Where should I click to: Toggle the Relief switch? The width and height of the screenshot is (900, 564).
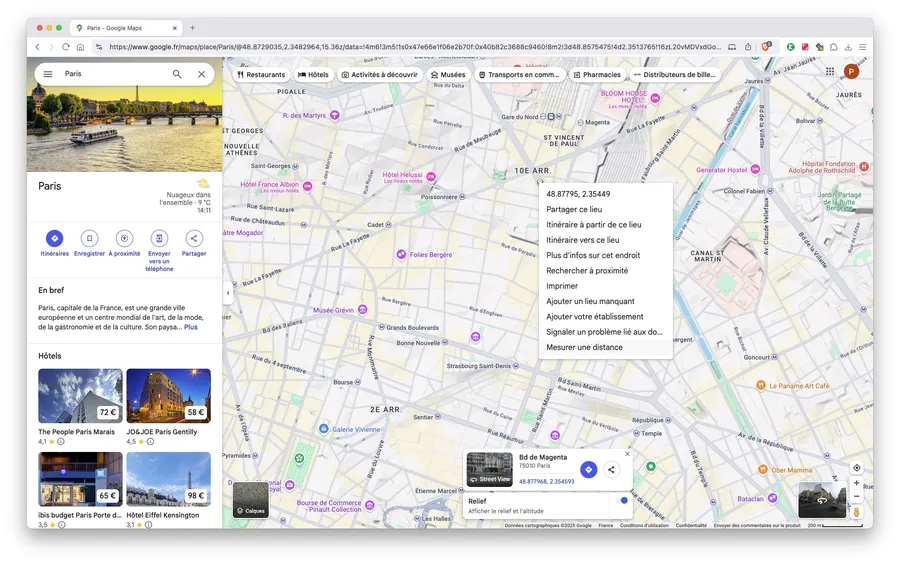(621, 500)
